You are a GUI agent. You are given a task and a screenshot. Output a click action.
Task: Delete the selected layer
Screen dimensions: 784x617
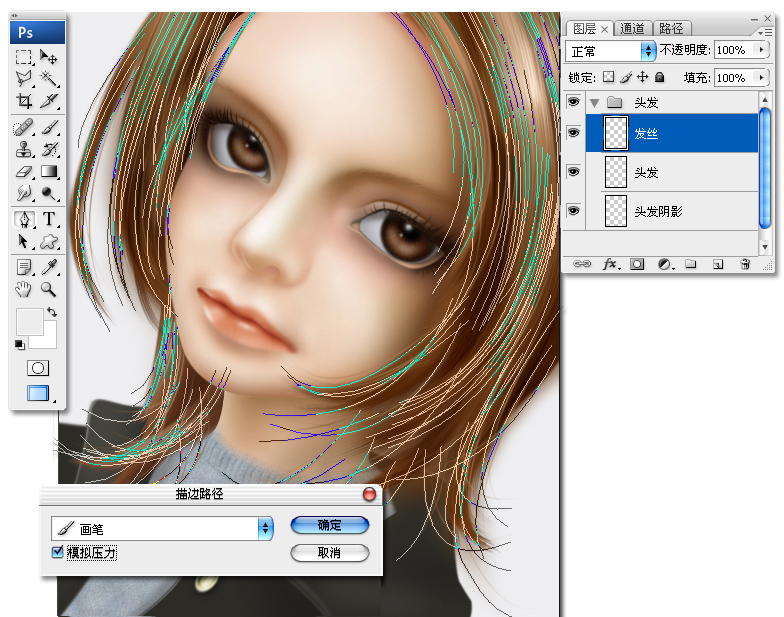[x=745, y=264]
